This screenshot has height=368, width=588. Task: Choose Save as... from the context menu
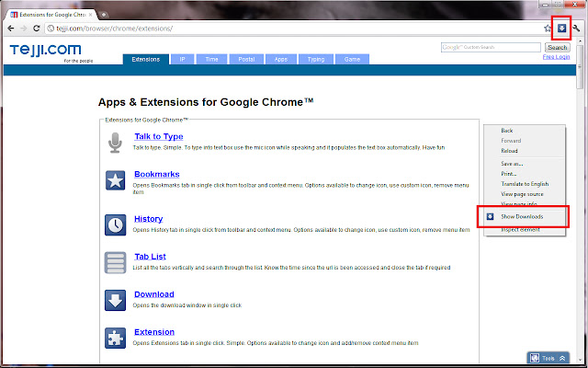pos(514,163)
